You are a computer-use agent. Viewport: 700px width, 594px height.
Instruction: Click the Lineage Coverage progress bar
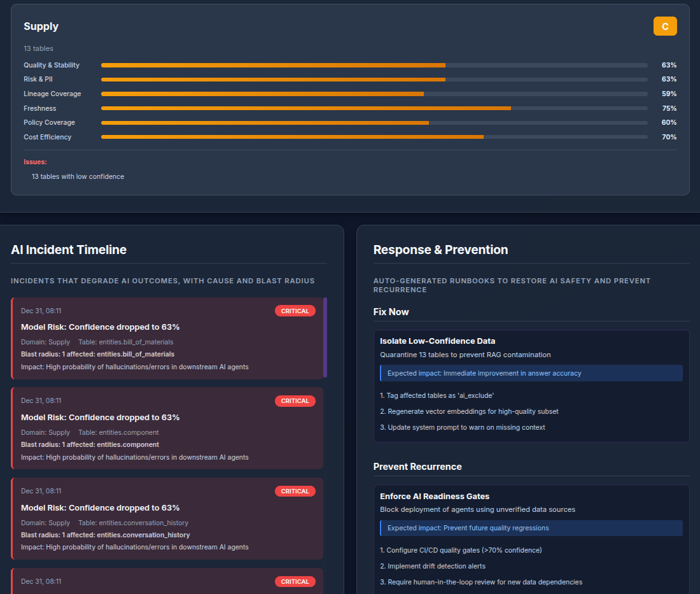point(374,94)
